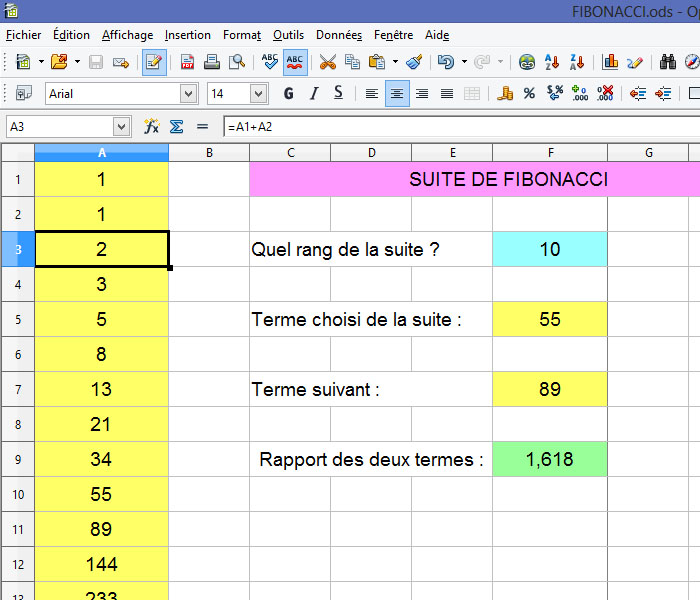Toggle Bold (G) formatting
The image size is (700, 600).
(289, 93)
